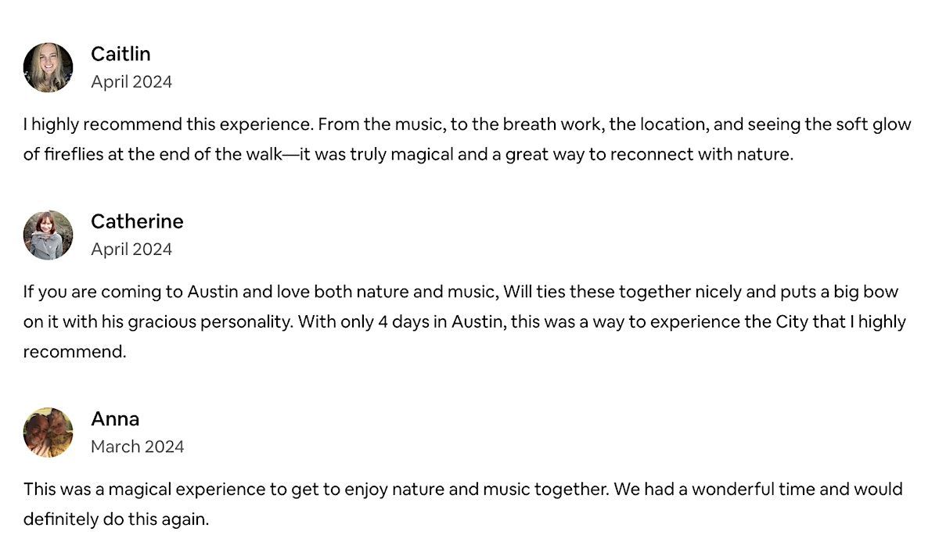Open Catherine's profile picture
The image size is (939, 560).
click(48, 235)
